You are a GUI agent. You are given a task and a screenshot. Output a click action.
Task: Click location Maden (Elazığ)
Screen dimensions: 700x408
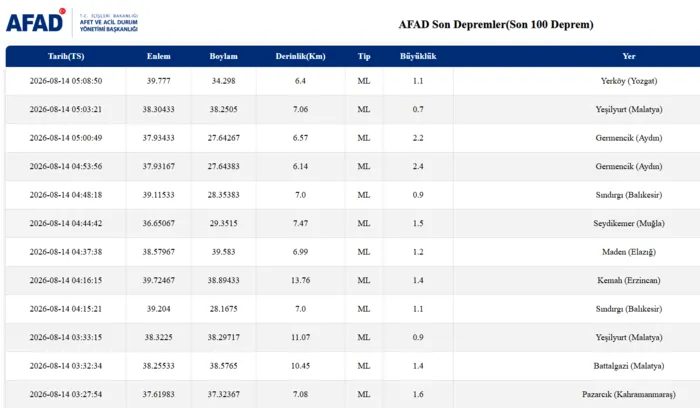[x=629, y=252]
